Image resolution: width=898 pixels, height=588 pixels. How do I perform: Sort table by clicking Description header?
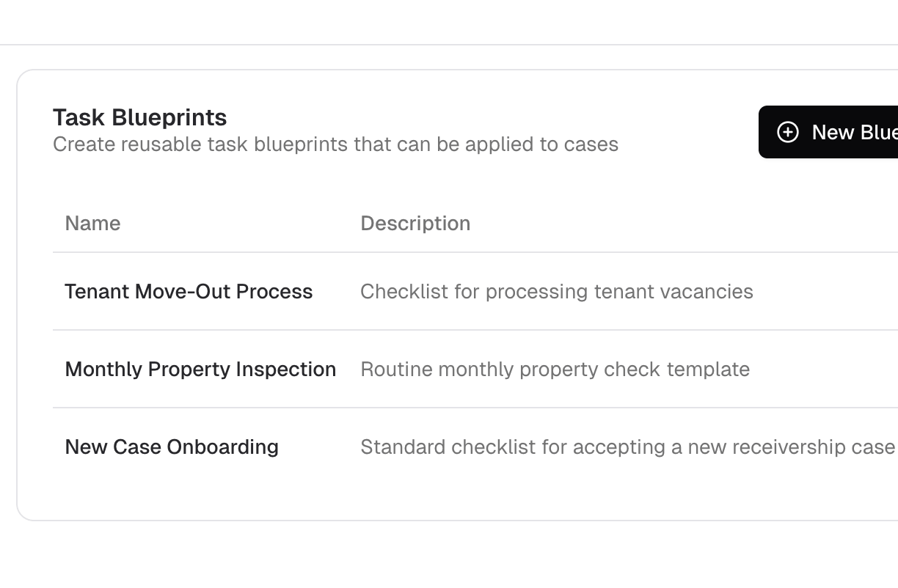(x=415, y=223)
